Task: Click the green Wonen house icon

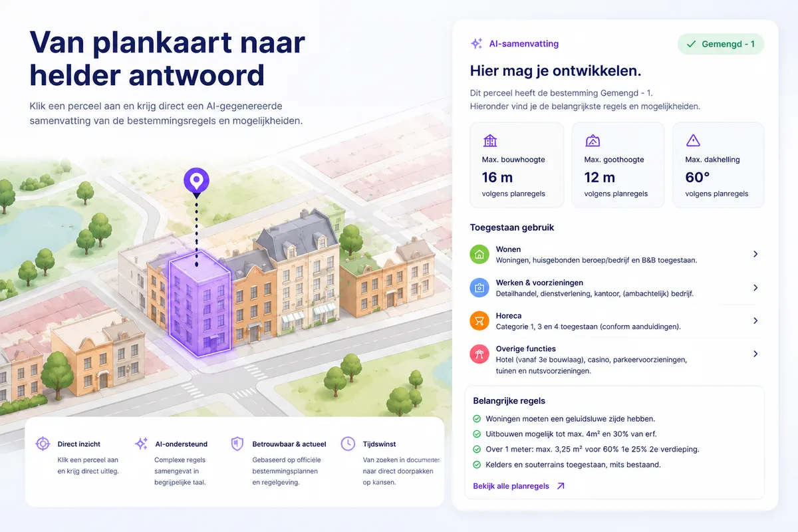Action: (x=479, y=255)
